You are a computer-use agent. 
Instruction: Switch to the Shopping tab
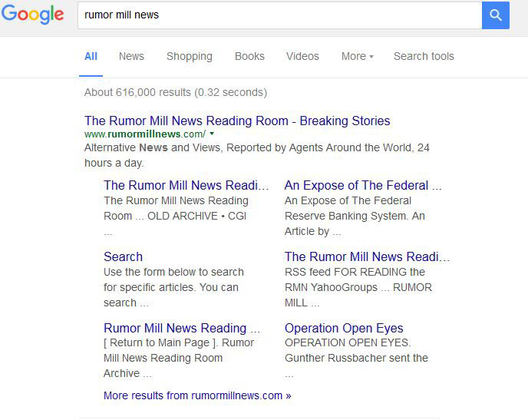(x=190, y=56)
